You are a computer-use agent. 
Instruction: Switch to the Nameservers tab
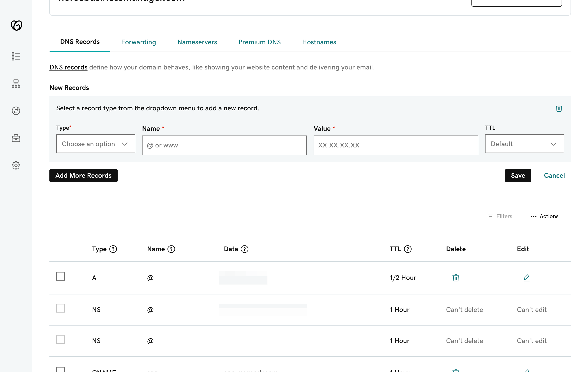197,42
